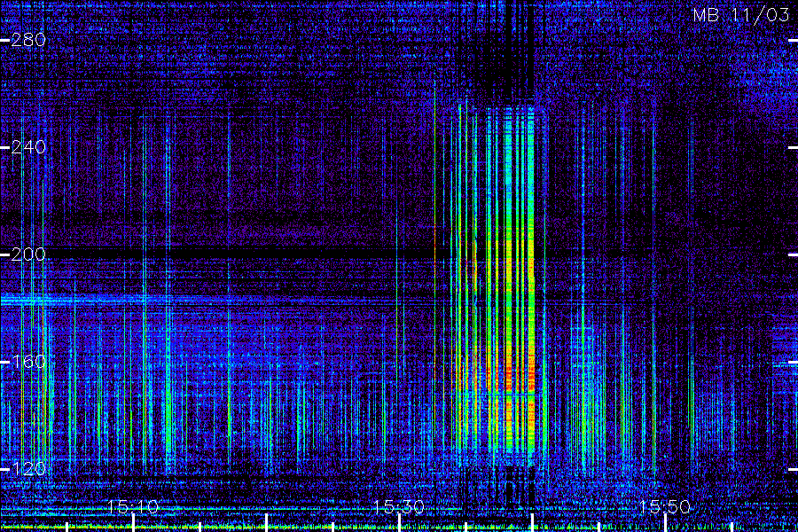Screen dimensions: 798x532
Task: Click the 120 frequency axis label
Action: pos(28,468)
